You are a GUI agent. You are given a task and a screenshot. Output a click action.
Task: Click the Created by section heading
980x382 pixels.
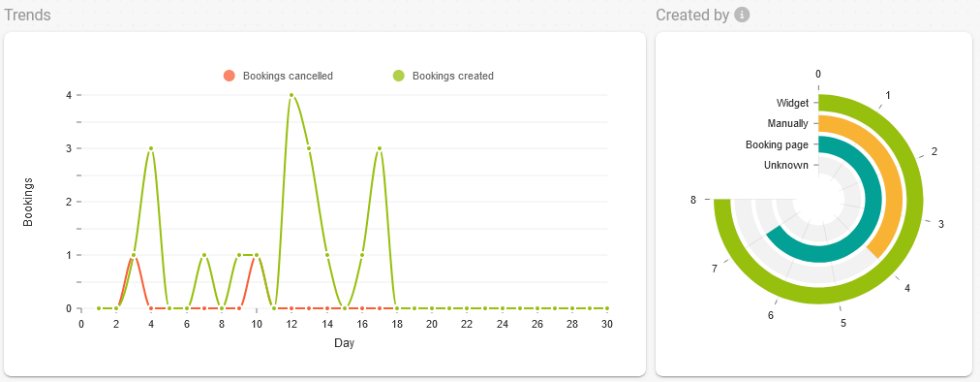click(692, 16)
